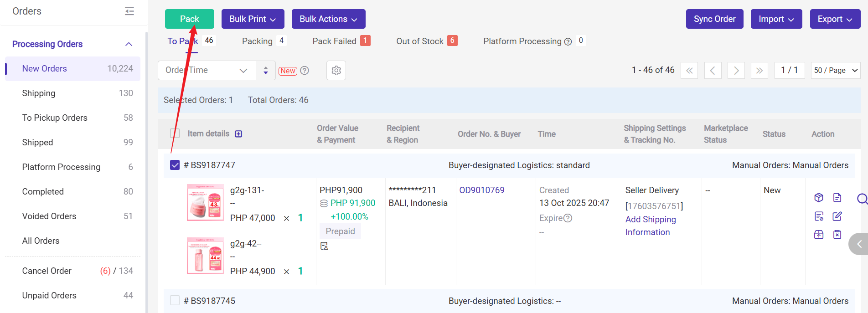Screen dimensions: 868x313
Task: Click the edit pencil icon for order BS9187747
Action: (x=837, y=216)
